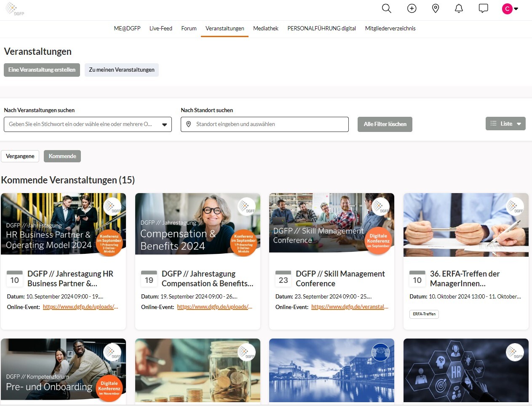Click DGFP logo badge on HR hexagon thumbnail
Screen dimensions: 532x406
tap(515, 352)
